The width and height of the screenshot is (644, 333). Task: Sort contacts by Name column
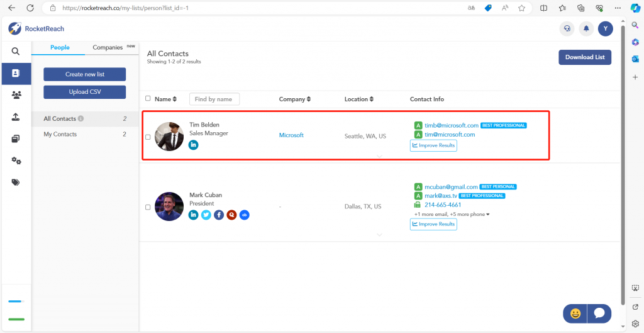[165, 99]
